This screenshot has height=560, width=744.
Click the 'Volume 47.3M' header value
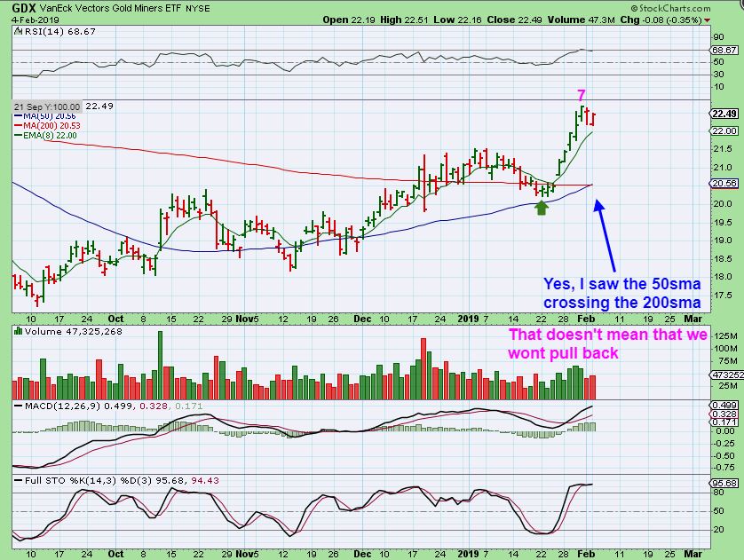(582, 20)
